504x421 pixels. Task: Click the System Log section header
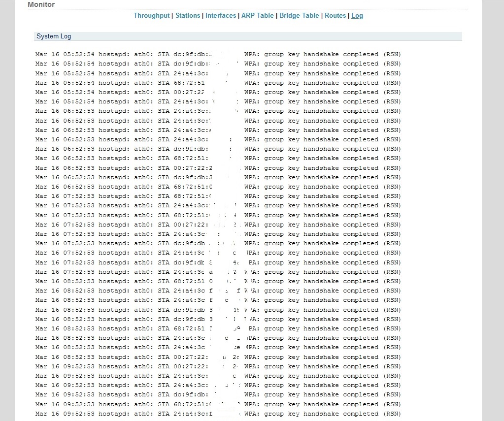(x=248, y=36)
